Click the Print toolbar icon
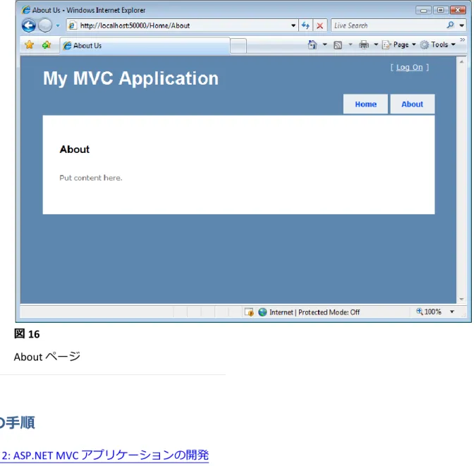 (364, 44)
